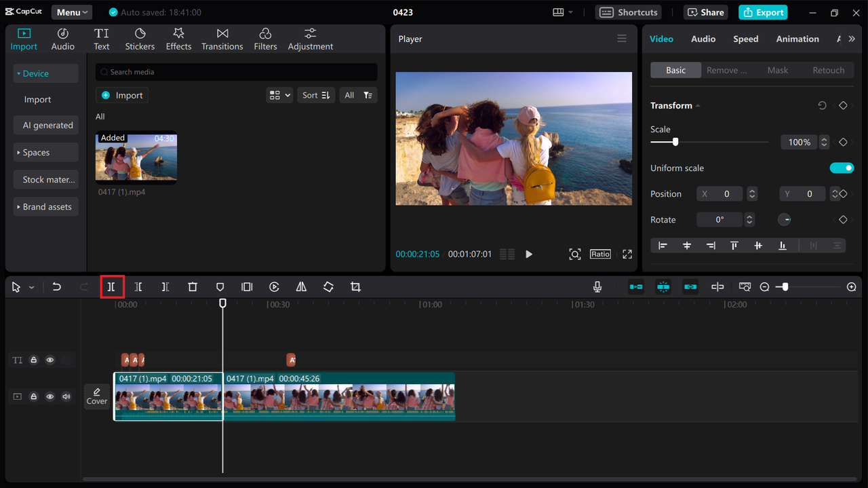Click the timeline zoom slider handle

point(785,287)
